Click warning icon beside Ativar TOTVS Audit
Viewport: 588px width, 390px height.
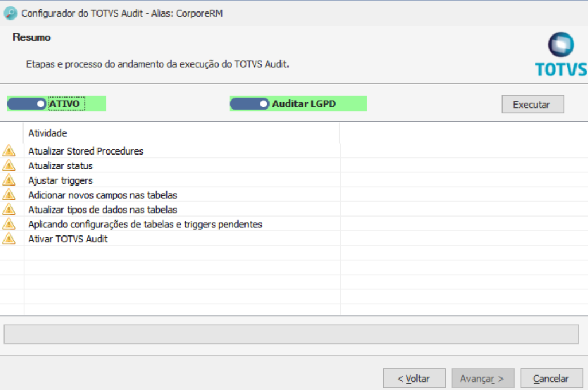(9, 238)
